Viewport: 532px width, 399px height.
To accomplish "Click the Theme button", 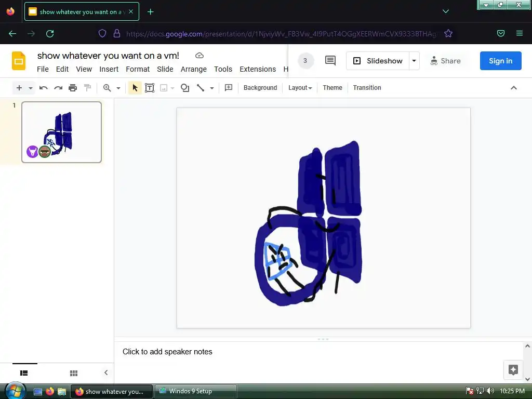I will (332, 87).
